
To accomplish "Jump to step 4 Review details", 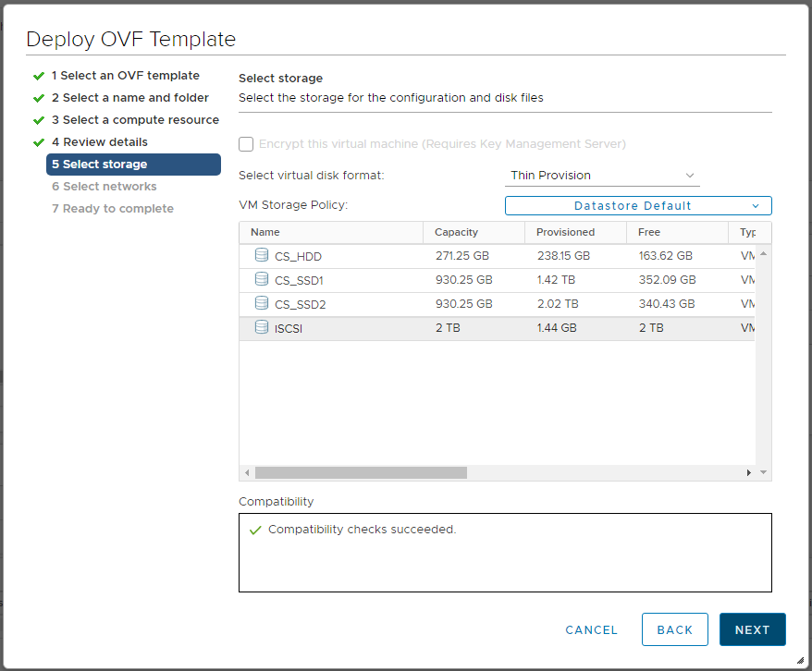I will click(100, 142).
